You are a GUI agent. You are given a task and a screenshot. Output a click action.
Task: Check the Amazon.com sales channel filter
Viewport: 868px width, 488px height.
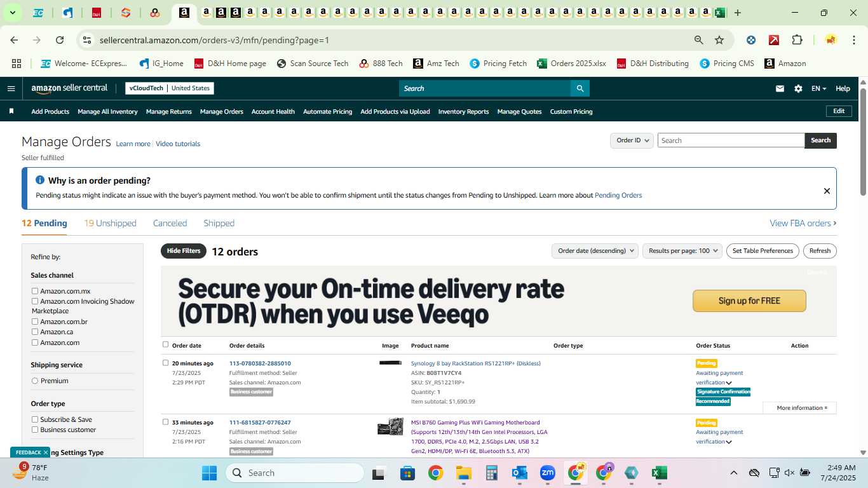pyautogui.click(x=35, y=342)
